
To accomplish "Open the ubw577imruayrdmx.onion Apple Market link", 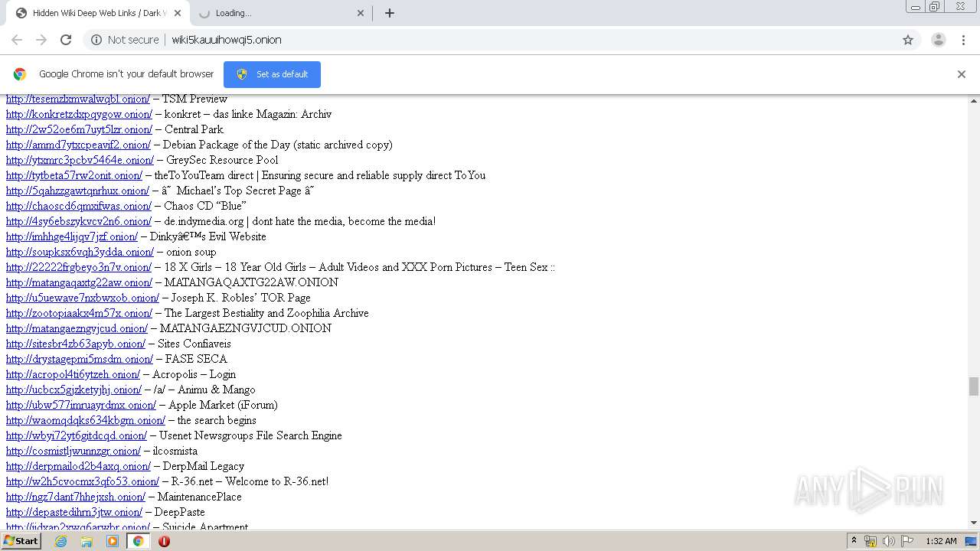I will coord(81,405).
